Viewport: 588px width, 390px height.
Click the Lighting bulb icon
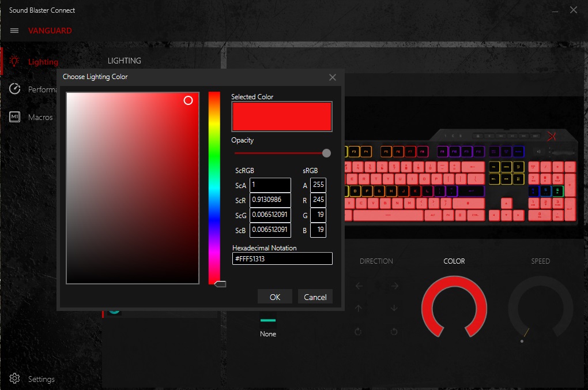point(14,61)
